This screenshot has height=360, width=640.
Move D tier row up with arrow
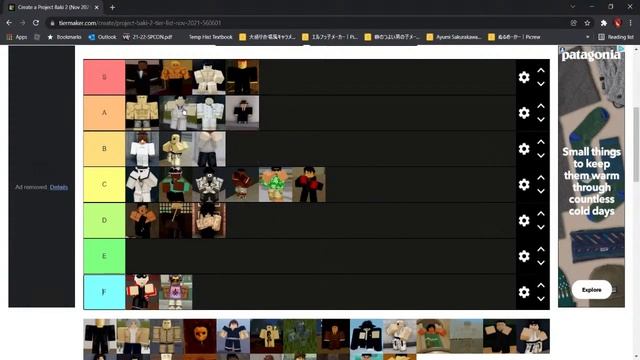coord(541,213)
